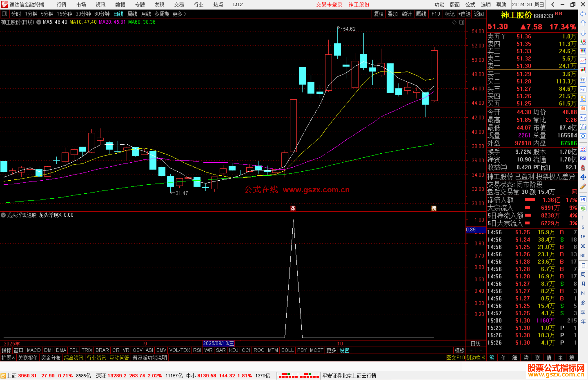
Task: Click the 设置 indicator settings button
Action: pyautogui.click(x=344, y=350)
